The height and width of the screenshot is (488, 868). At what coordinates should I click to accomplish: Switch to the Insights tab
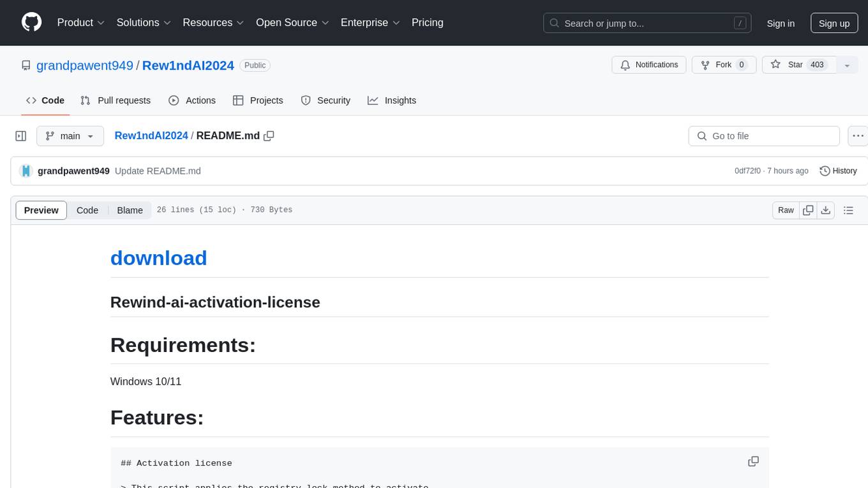392,100
